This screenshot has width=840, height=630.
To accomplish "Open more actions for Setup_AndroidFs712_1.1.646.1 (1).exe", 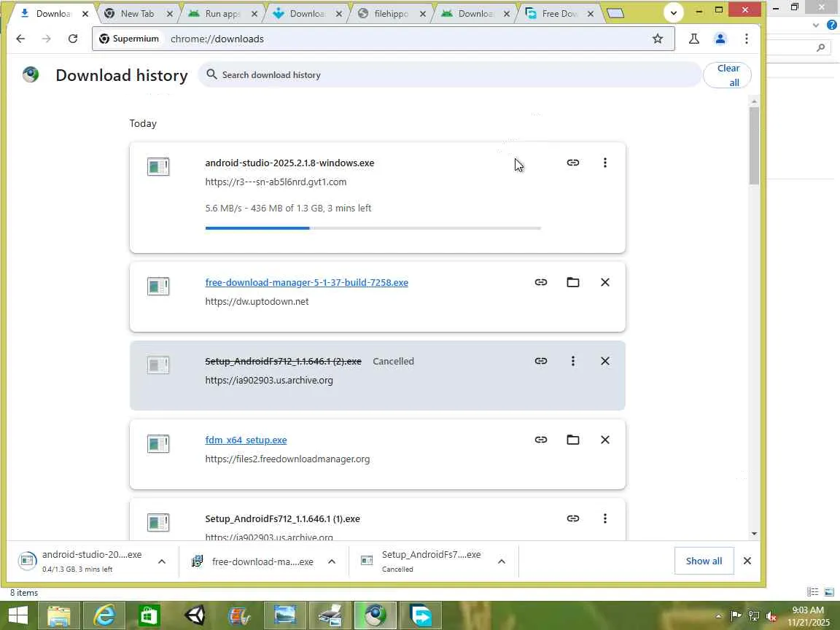I will click(604, 518).
